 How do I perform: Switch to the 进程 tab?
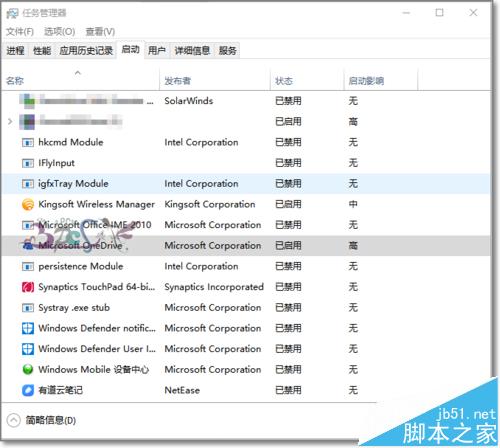15,51
